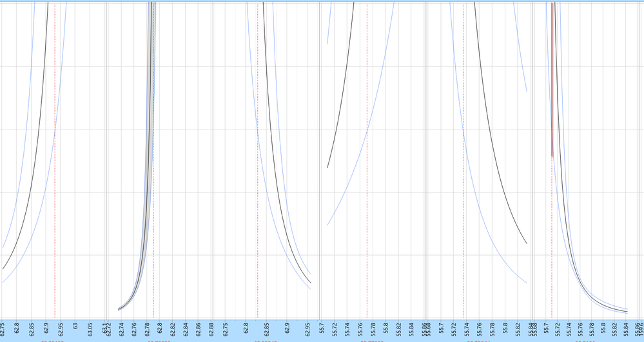
Task: Pick red dotted marker near 55.735 in fifth panel
Action: pyautogui.click(x=463, y=162)
